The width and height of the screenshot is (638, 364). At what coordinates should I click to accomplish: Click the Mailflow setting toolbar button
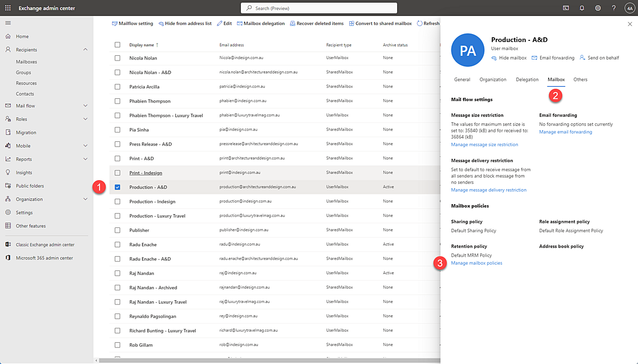[x=132, y=23]
